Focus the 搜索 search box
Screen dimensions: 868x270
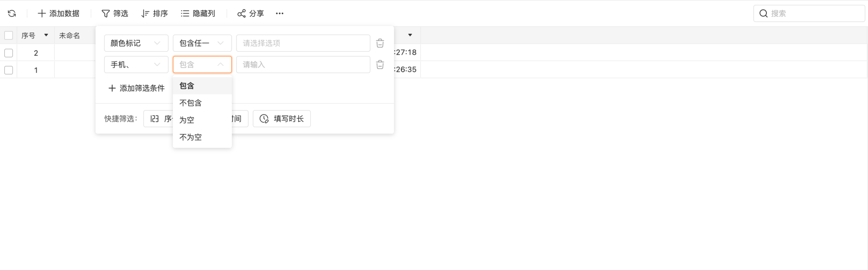click(809, 13)
